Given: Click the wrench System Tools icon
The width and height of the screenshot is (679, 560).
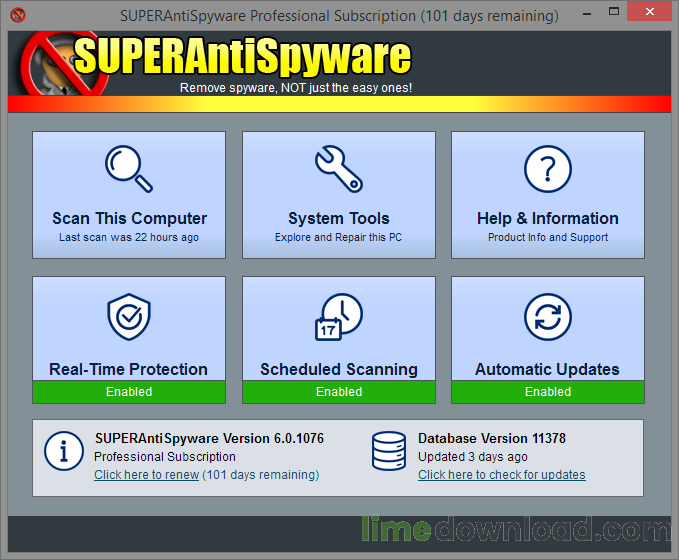Looking at the screenshot, I should [338, 169].
